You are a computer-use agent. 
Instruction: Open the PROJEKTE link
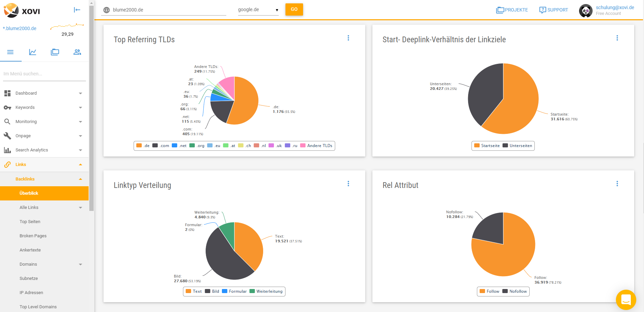click(x=512, y=10)
